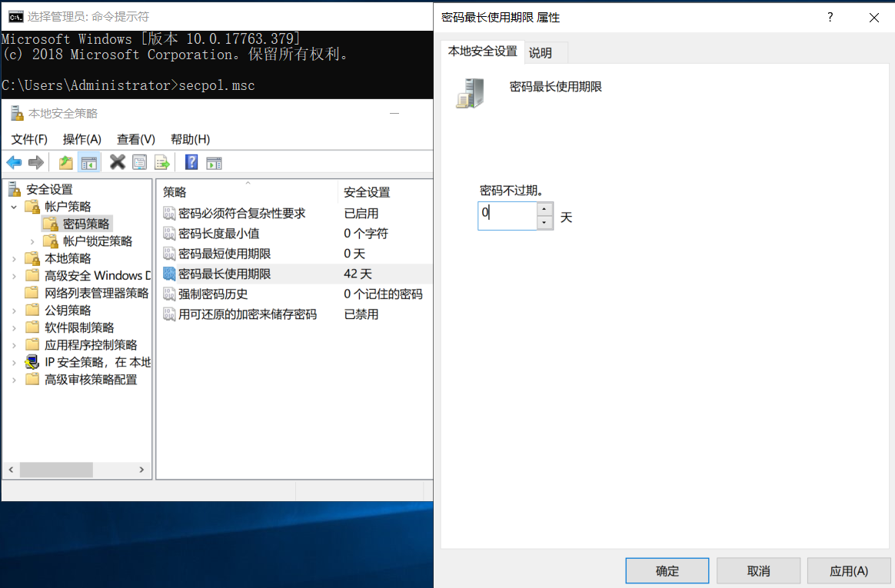This screenshot has width=895, height=588.
Task: Open the 查看(V) menu
Action: 136,139
